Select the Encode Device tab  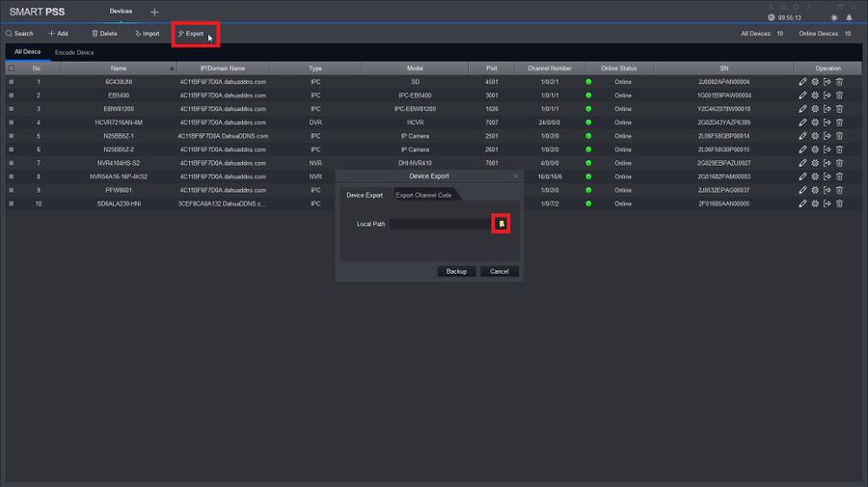[x=74, y=53]
